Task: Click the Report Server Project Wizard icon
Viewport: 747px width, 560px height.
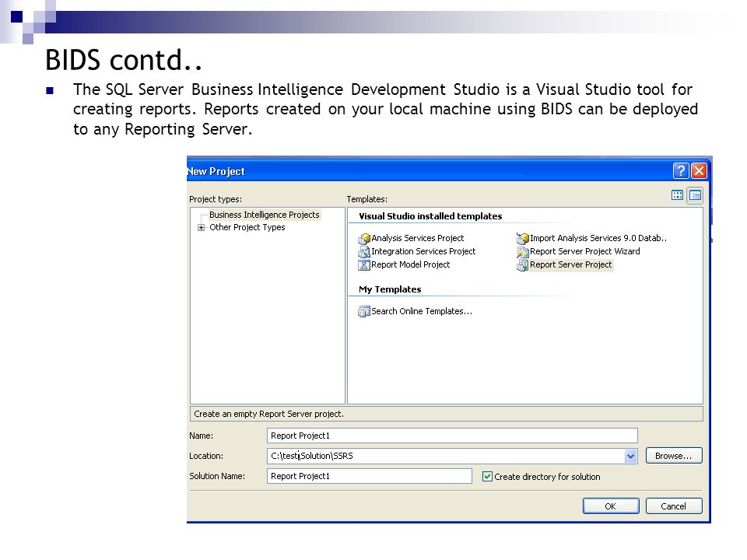Action: [x=523, y=251]
